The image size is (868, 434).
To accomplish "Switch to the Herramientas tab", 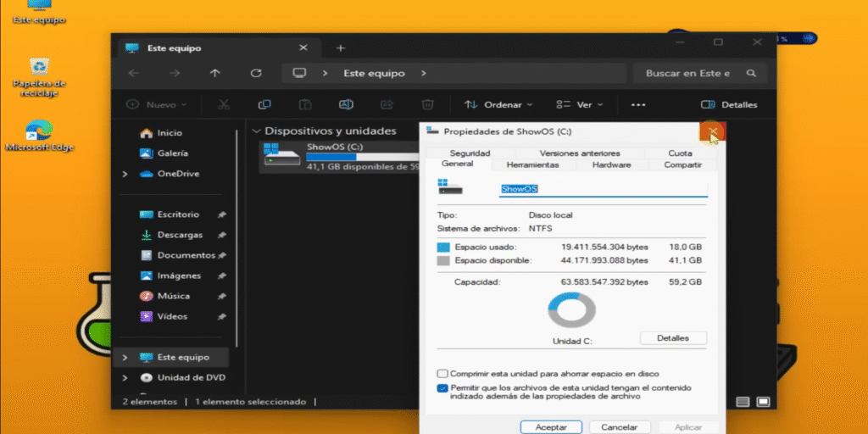I will coord(532,164).
